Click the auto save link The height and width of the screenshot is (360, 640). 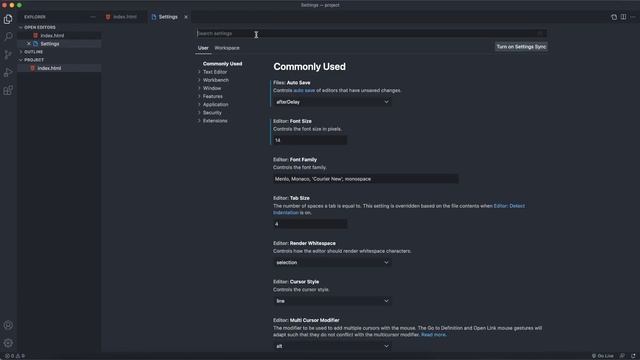click(304, 90)
